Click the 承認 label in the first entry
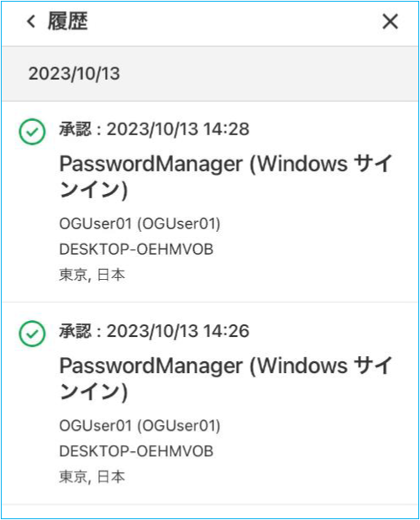 (x=75, y=129)
